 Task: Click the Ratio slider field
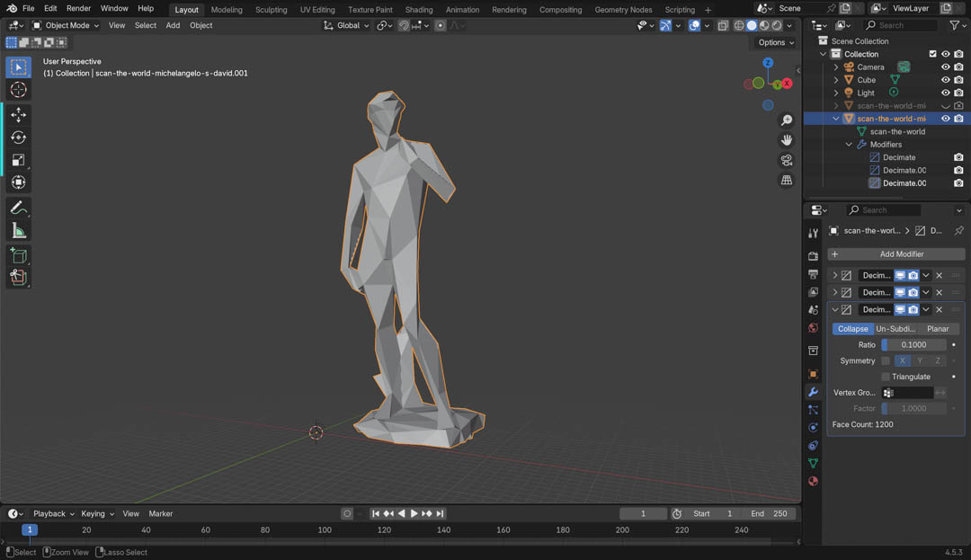click(913, 344)
